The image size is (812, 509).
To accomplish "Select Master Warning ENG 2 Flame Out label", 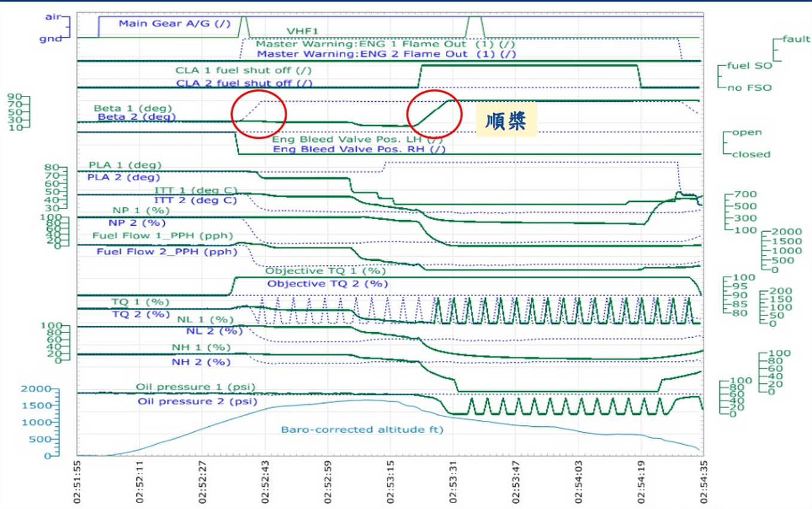I will pyautogui.click(x=387, y=53).
